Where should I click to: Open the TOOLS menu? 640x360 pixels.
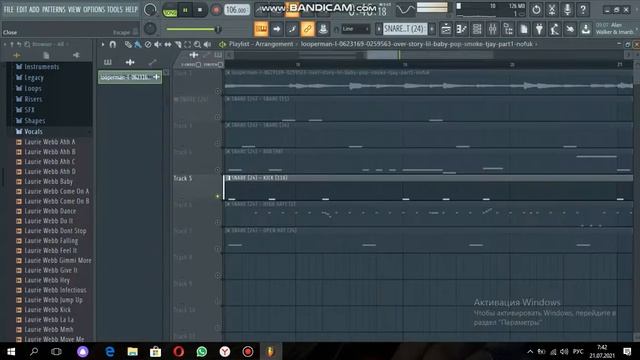pos(115,9)
